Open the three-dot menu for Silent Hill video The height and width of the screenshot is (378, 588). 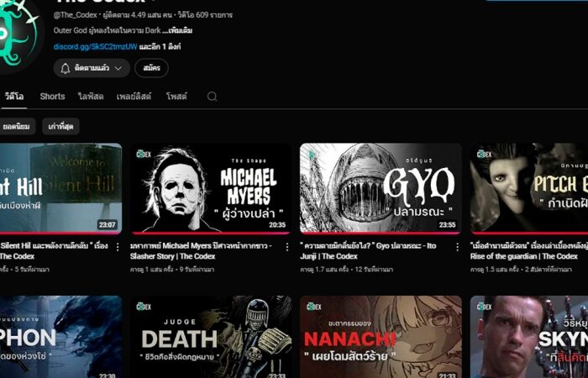point(118,247)
